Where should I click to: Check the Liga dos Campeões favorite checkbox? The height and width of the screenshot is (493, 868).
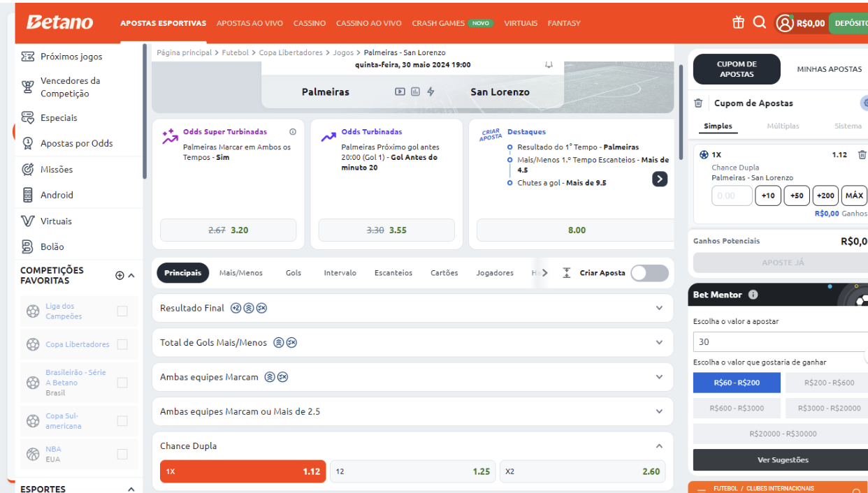point(122,311)
